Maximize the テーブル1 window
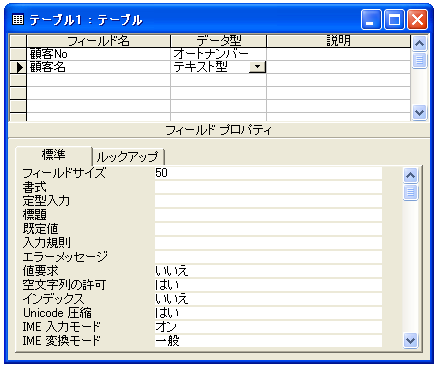 click(394, 20)
